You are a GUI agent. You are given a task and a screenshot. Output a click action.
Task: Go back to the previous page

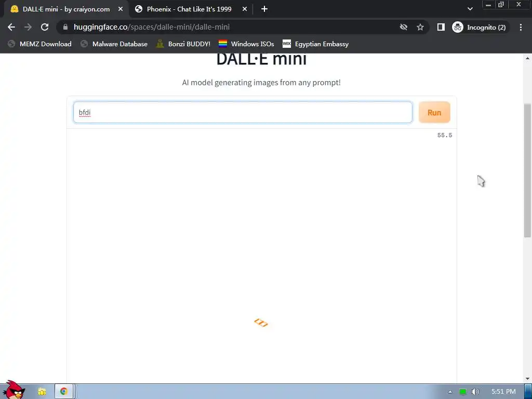click(x=11, y=27)
